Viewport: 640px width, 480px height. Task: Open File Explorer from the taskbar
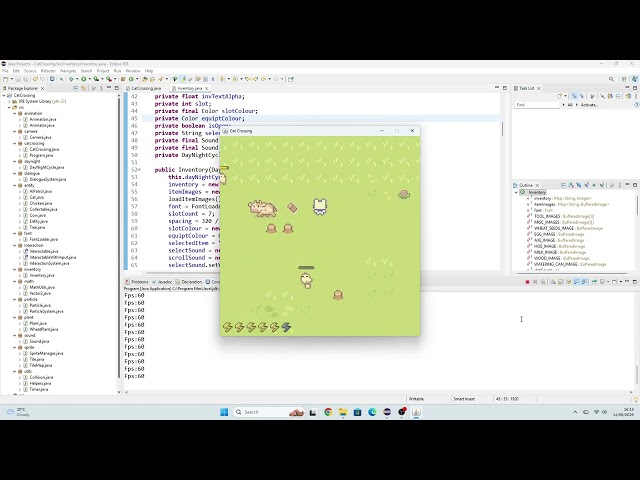pos(343,412)
